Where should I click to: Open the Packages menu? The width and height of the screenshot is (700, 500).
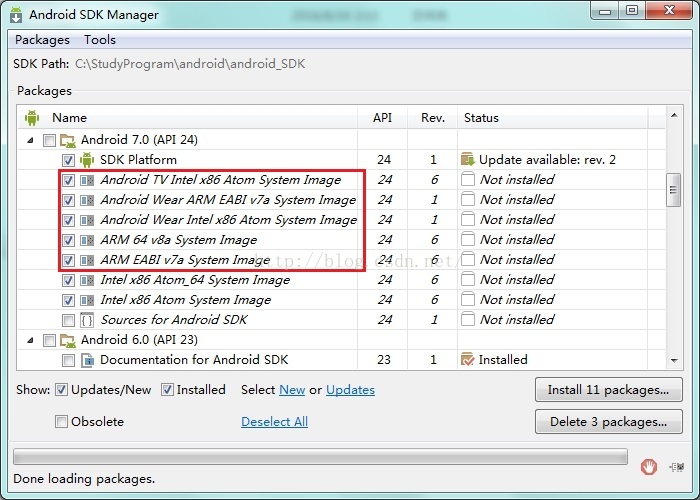coord(42,40)
